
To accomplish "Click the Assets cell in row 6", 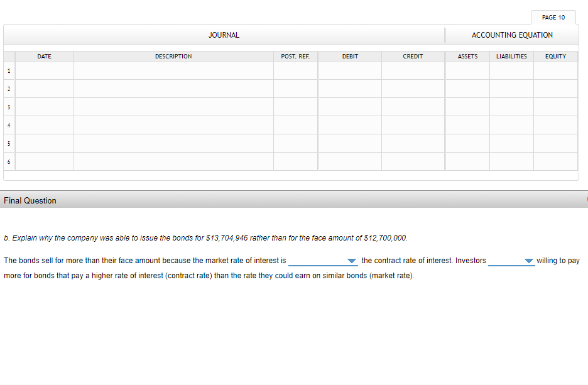I will coord(467,161).
